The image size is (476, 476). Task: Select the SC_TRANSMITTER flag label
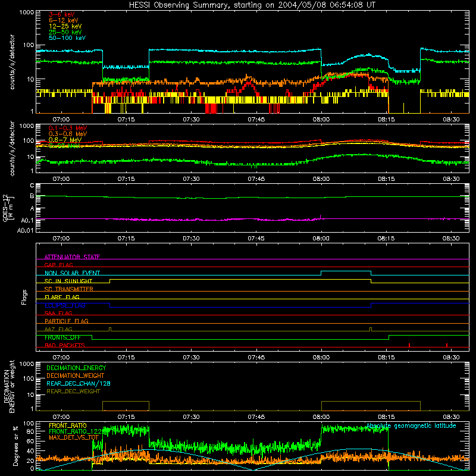[x=69, y=289]
